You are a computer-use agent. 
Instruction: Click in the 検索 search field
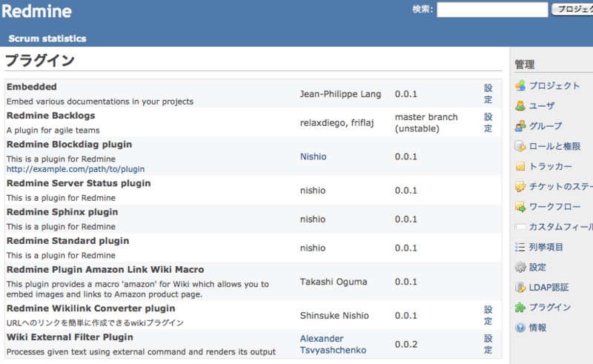click(x=491, y=10)
